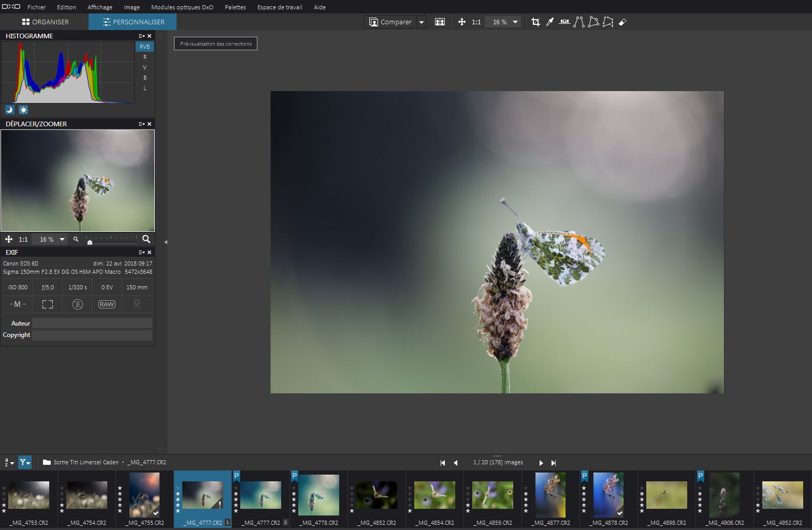Viewport: 812px width, 530px height.
Task: Select thumbnail _MG_4778.CR2
Action: (x=318, y=495)
